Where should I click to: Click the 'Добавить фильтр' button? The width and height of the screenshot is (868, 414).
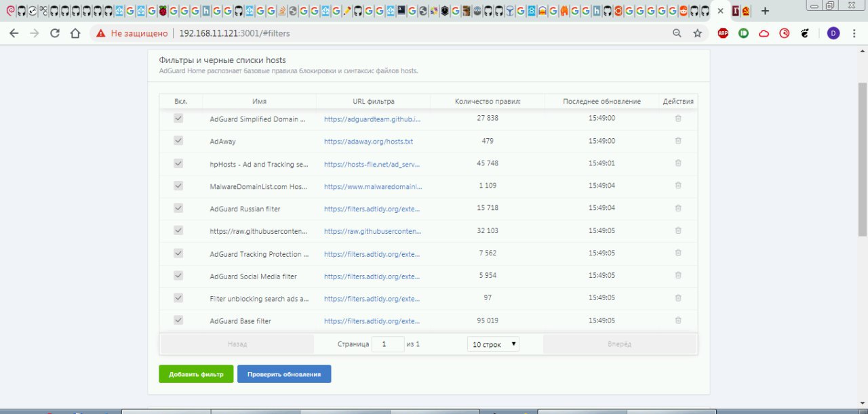click(x=196, y=374)
